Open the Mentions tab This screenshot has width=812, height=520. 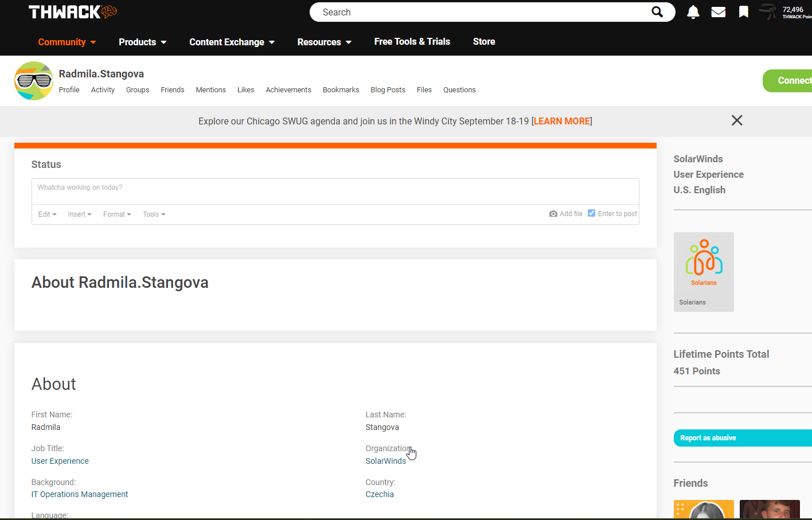(x=211, y=90)
